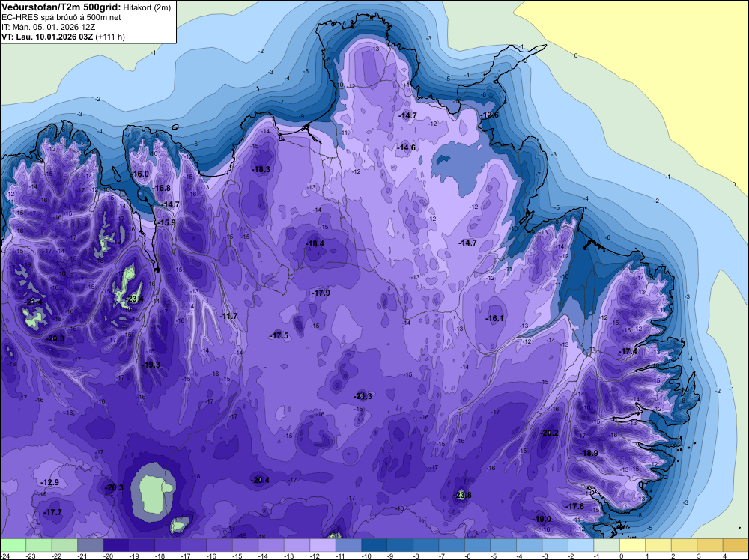Screen dimensions: 749x560
Task: Select the -19.0 temperature value
Action: (542, 519)
